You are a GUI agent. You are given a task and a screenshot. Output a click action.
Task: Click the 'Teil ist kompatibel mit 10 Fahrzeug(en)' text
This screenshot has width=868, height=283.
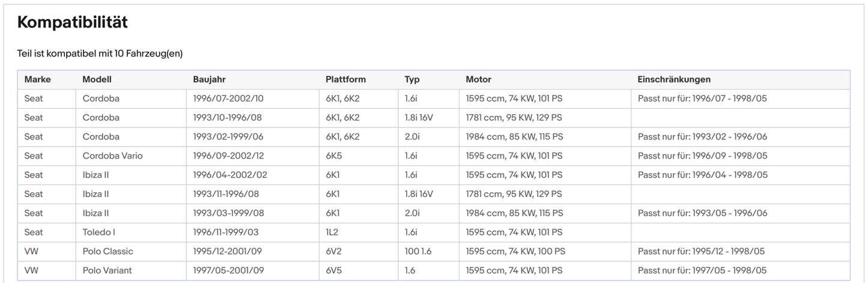(x=100, y=53)
